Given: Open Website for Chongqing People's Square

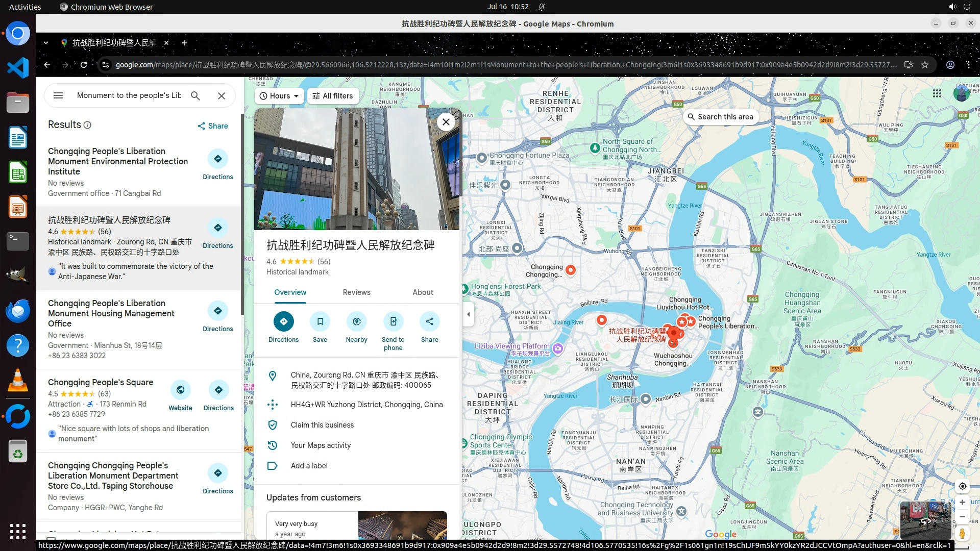Looking at the screenshot, I should 180,390.
